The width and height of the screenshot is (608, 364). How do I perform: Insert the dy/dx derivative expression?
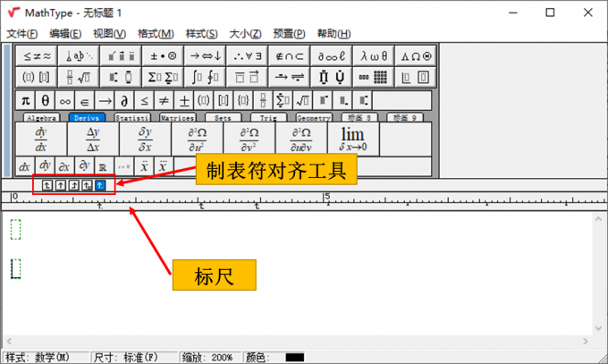coord(41,139)
